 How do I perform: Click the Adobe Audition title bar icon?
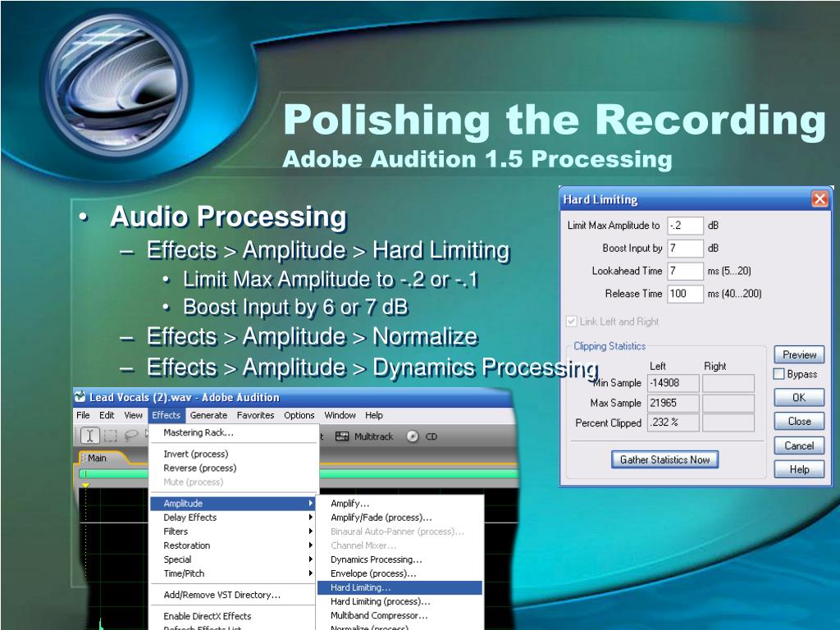pos(80,397)
